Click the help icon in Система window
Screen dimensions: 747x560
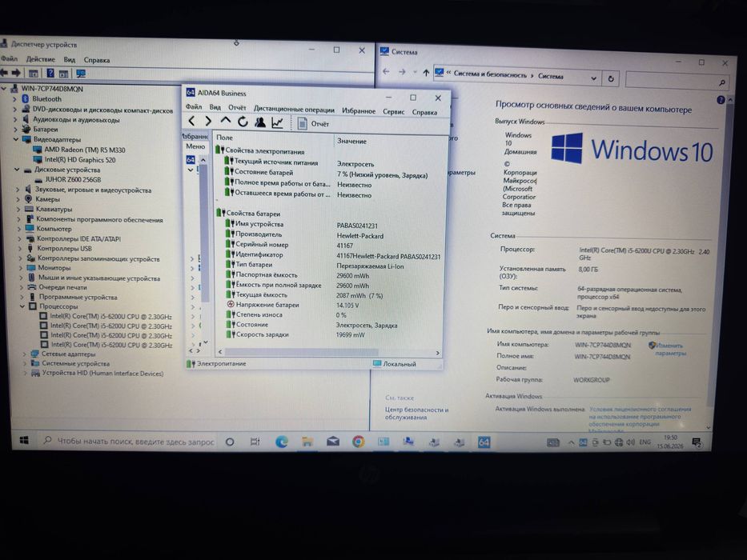tap(721, 99)
